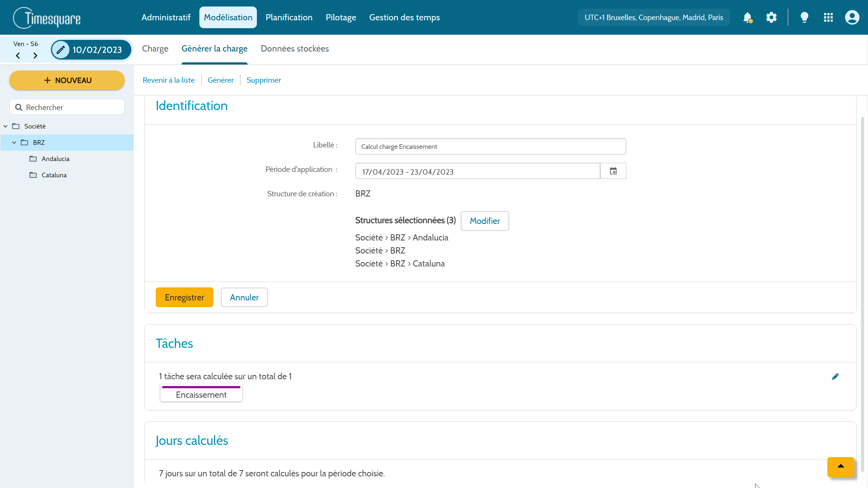This screenshot has width=868, height=488.
Task: Select the Encaissement task chip
Action: (x=201, y=394)
